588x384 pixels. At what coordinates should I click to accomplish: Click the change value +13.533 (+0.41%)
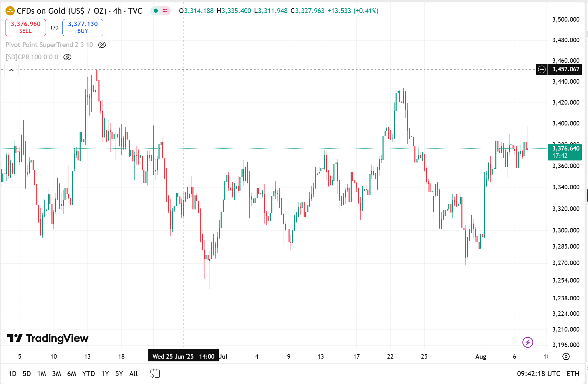(353, 11)
